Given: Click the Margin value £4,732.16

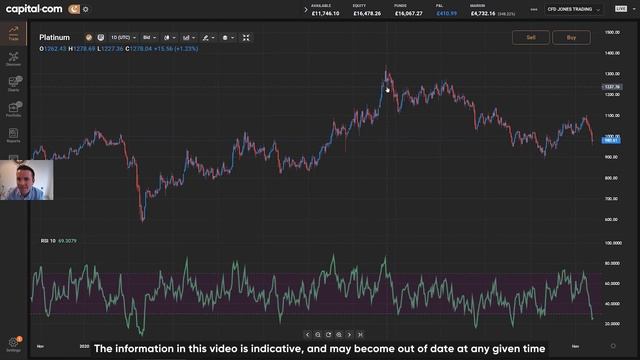Looking at the screenshot, I should [x=483, y=13].
